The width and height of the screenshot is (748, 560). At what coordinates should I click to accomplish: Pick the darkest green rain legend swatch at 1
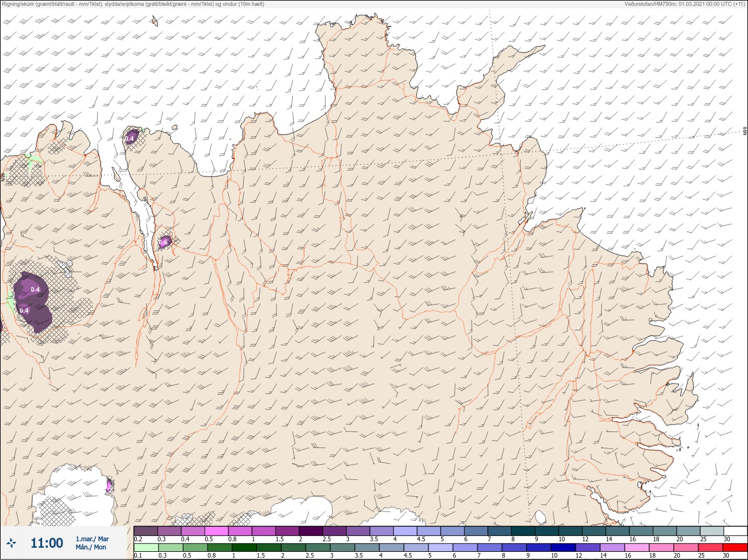click(243, 548)
